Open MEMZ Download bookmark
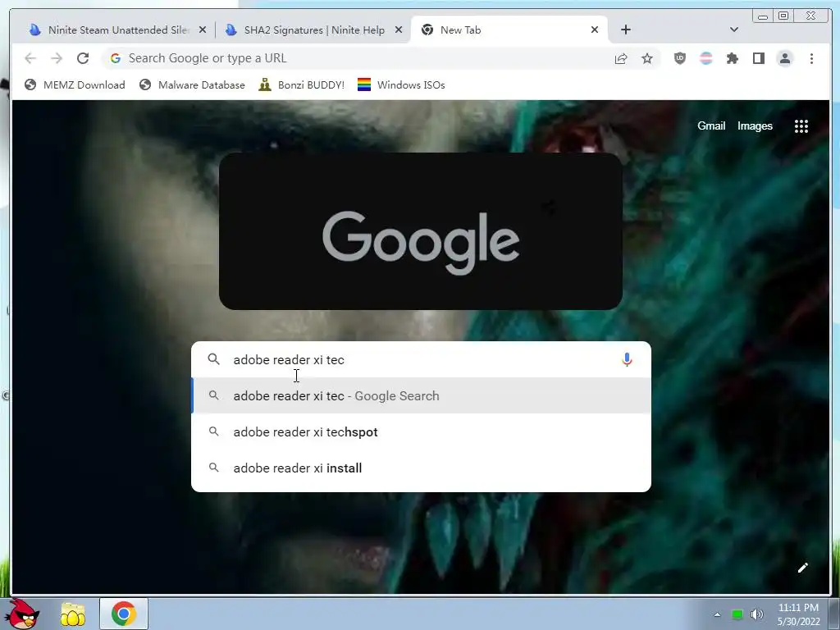 75,84
